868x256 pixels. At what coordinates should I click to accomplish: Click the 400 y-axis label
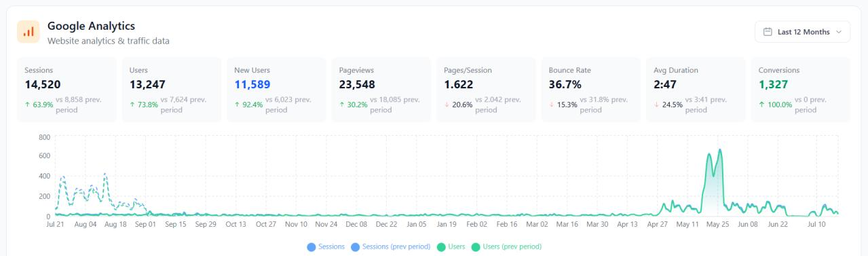point(45,176)
